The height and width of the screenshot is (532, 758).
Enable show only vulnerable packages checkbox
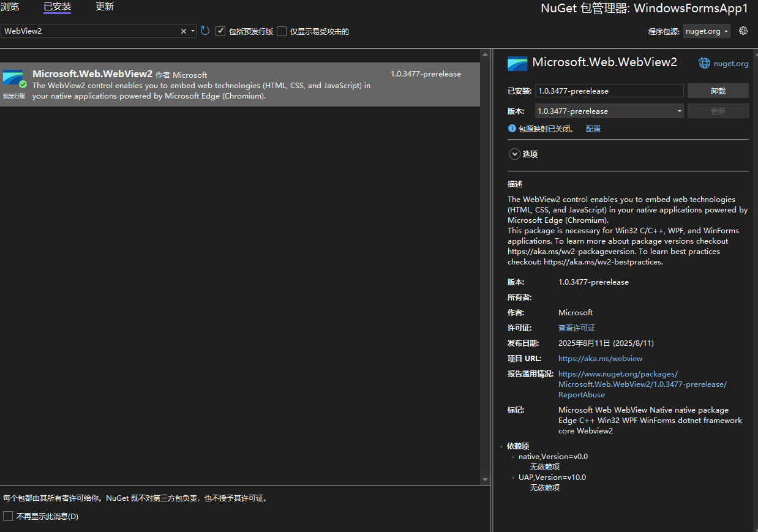(282, 31)
